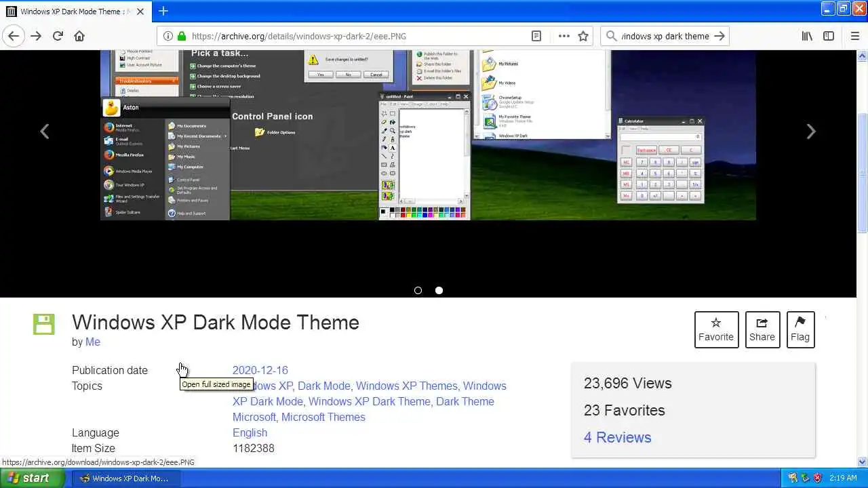Viewport: 868px width, 488px height.
Task: Go forward one page in browser
Action: pyautogui.click(x=36, y=36)
